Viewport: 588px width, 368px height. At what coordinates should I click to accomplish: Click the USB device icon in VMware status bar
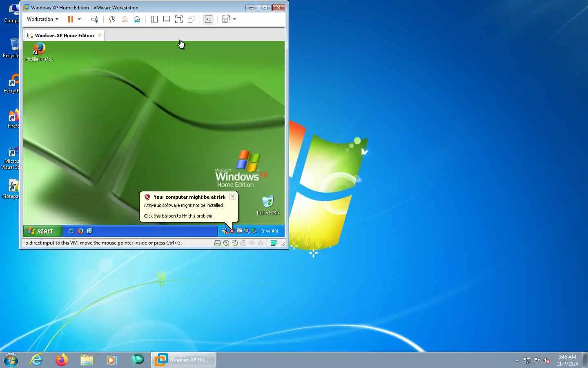coord(261,243)
